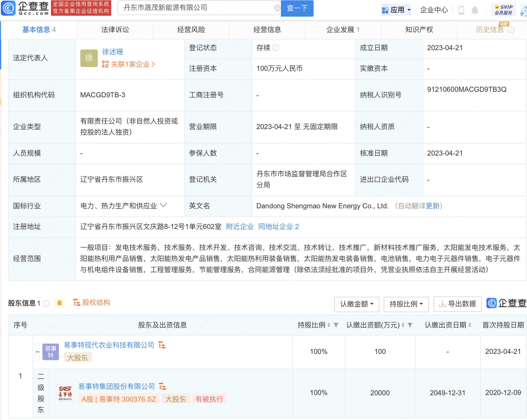
Task: Click the Qcc watermark logo near export
Action: pos(506,303)
